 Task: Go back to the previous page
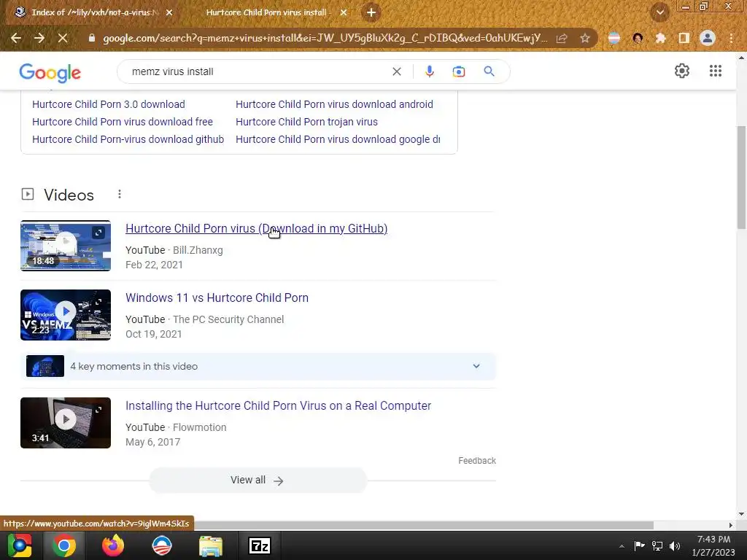point(16,38)
